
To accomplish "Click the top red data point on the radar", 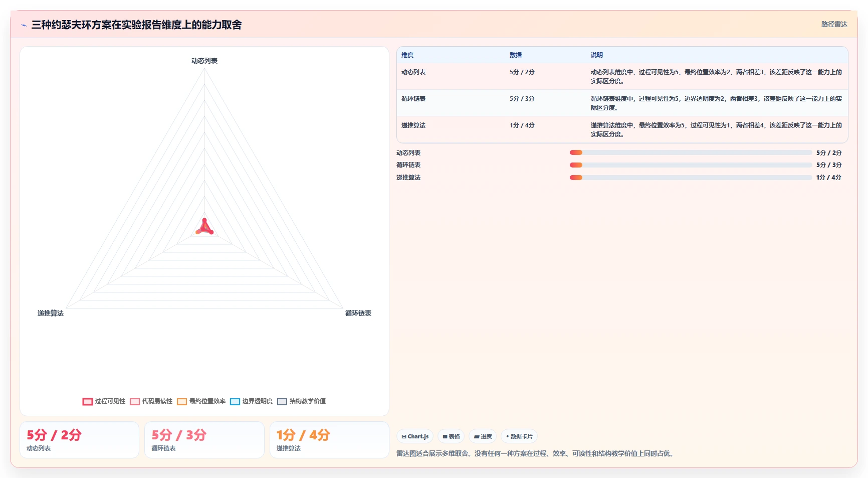I will coord(204,220).
